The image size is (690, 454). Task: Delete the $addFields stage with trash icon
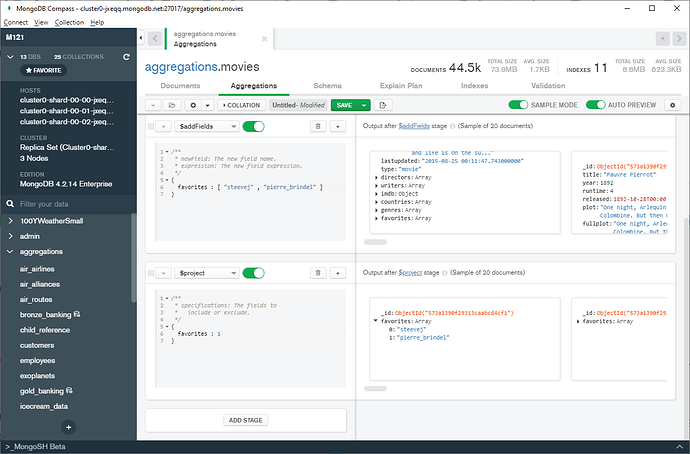pyautogui.click(x=318, y=127)
